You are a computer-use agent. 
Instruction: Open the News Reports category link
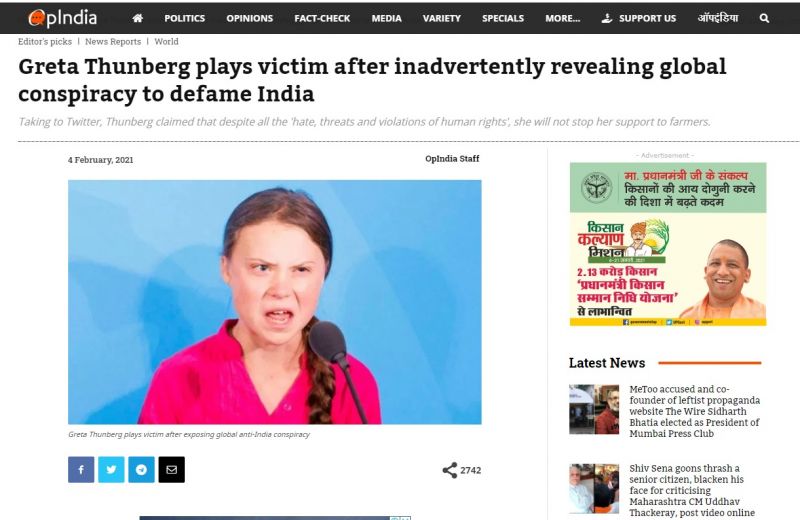pos(113,42)
